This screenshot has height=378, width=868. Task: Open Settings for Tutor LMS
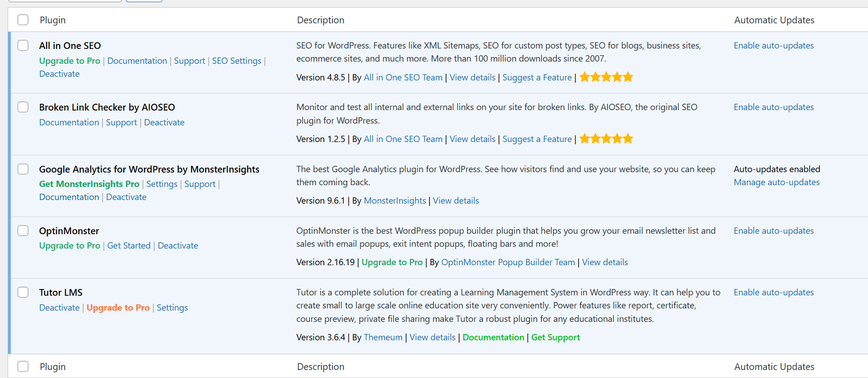(173, 307)
